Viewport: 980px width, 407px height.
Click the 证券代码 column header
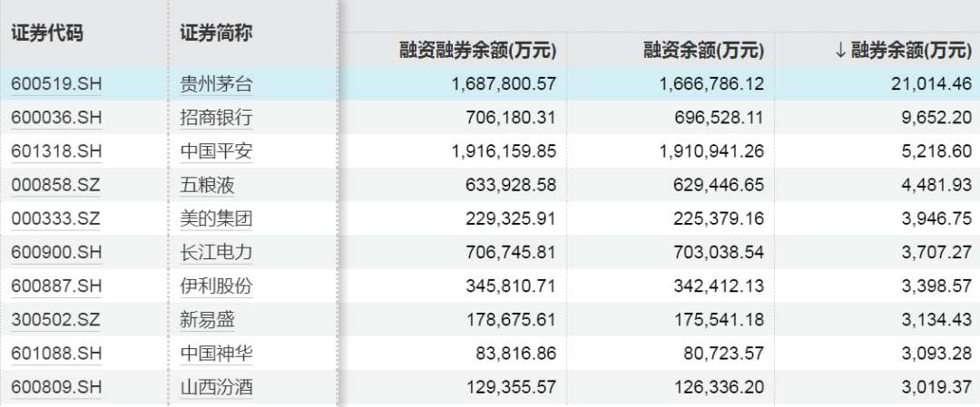47,33
